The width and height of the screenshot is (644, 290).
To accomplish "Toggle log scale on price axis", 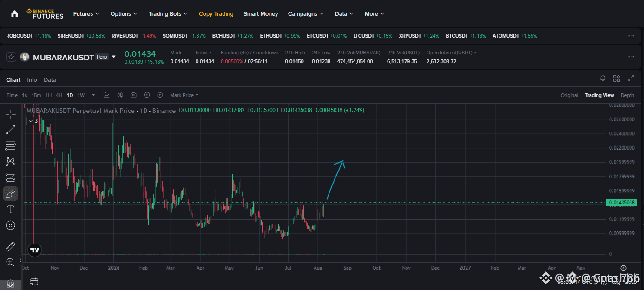I will [x=616, y=281].
